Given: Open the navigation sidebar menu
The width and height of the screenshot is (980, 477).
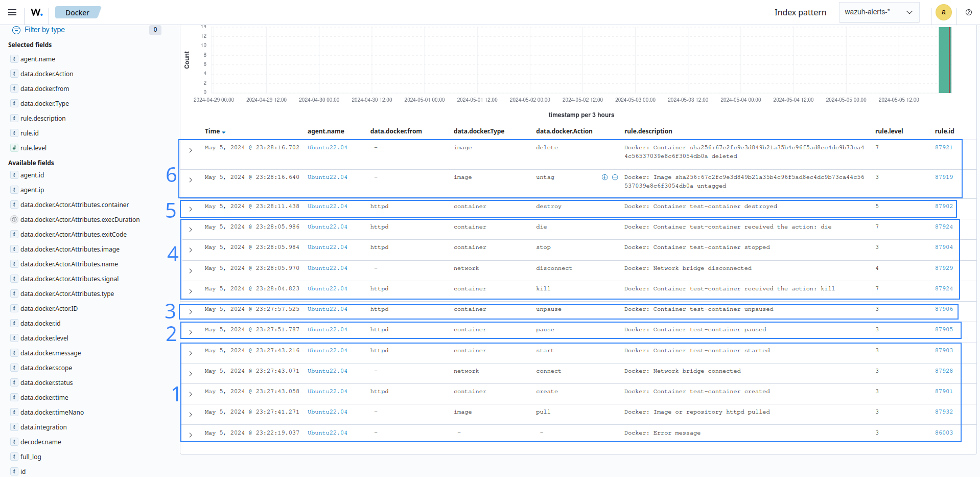Looking at the screenshot, I should 12,12.
